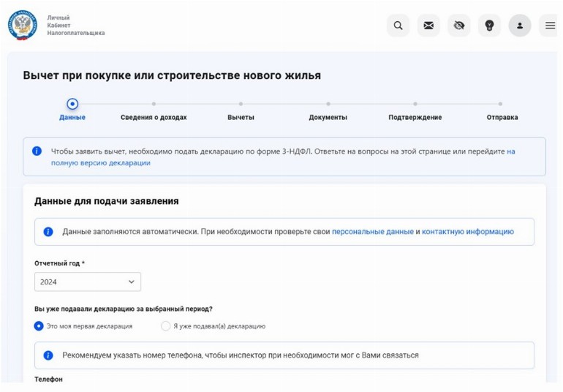Open the user profile icon
The width and height of the screenshot is (563, 392).
pyautogui.click(x=520, y=26)
